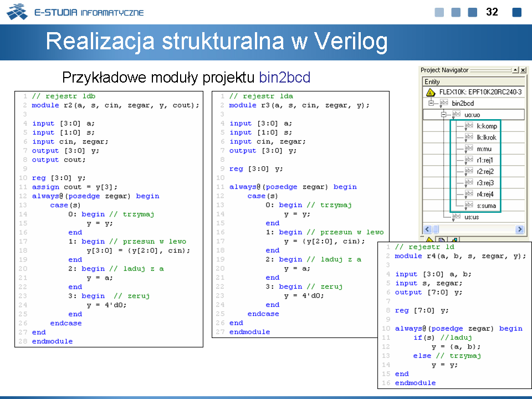Click the line 'module r4(a, b, s, zegar, y);'

[460, 256]
